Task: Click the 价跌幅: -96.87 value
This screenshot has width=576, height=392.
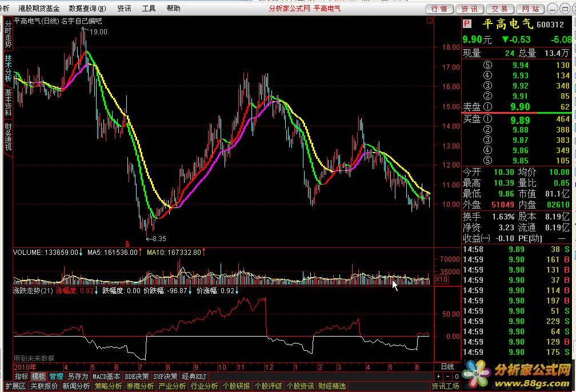Action: tap(165, 291)
